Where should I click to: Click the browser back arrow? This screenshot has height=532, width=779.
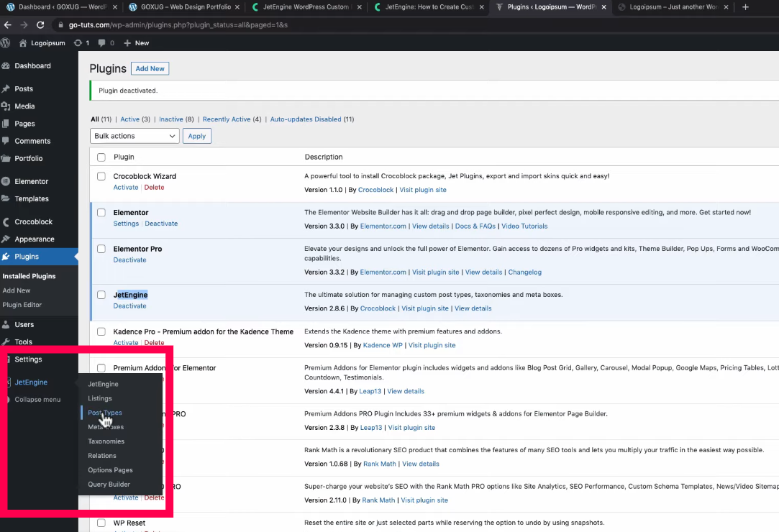[x=8, y=24]
